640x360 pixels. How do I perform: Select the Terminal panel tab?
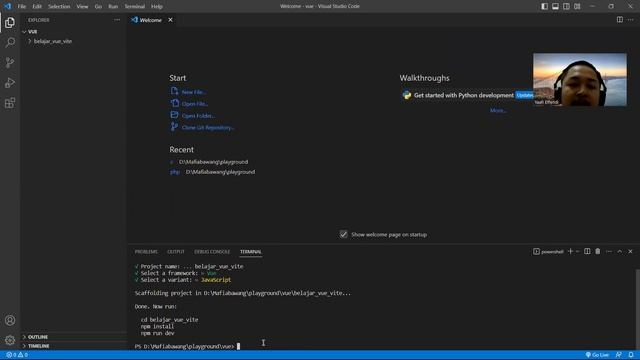coord(251,251)
